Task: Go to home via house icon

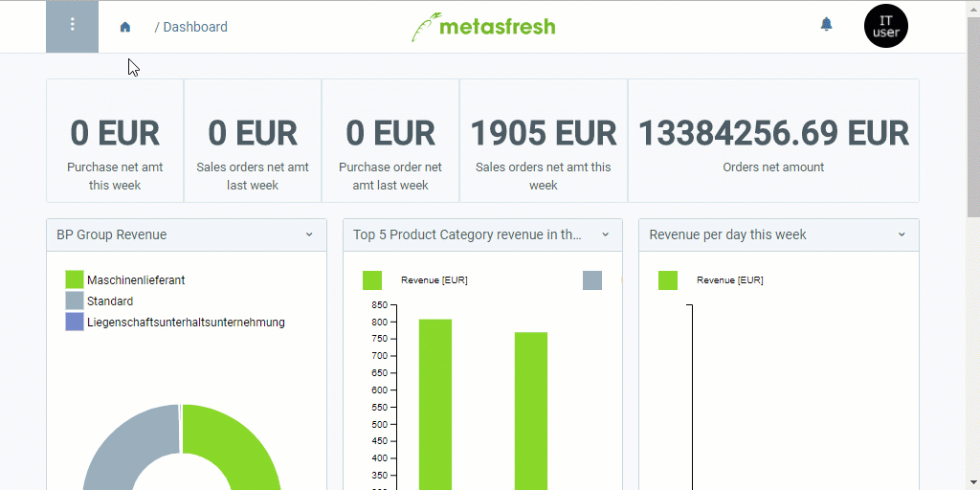Action: (125, 27)
